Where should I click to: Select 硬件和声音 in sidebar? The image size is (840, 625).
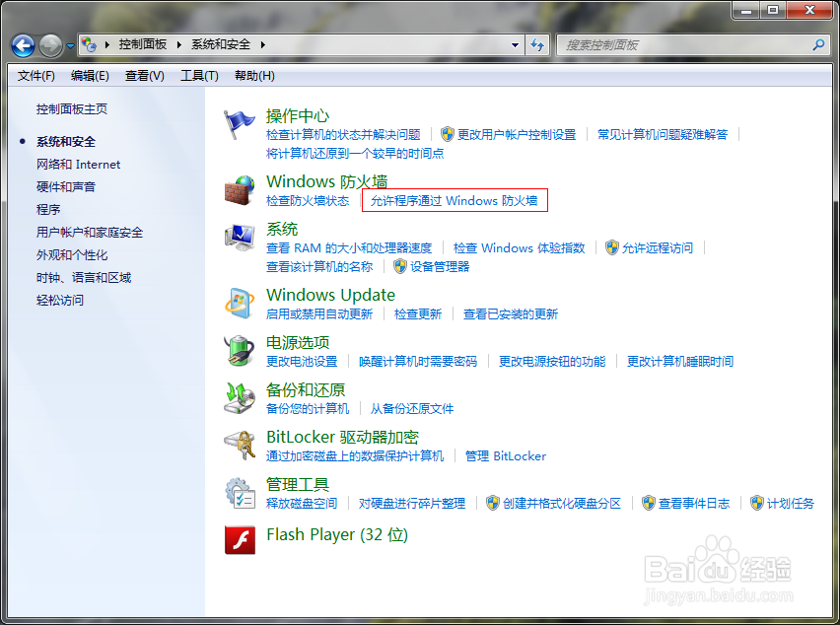pos(66,187)
